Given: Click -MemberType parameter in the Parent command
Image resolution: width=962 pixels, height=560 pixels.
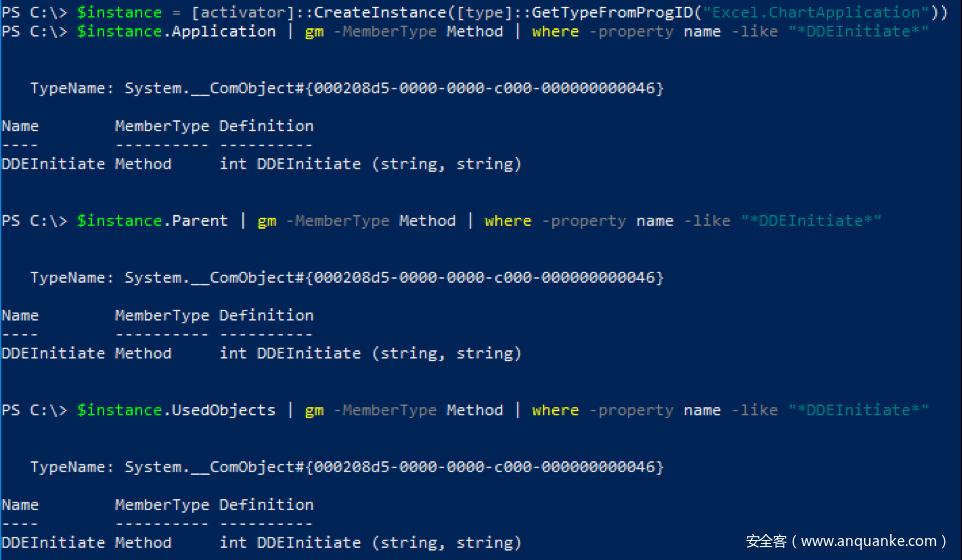Looking at the screenshot, I should pos(337,220).
